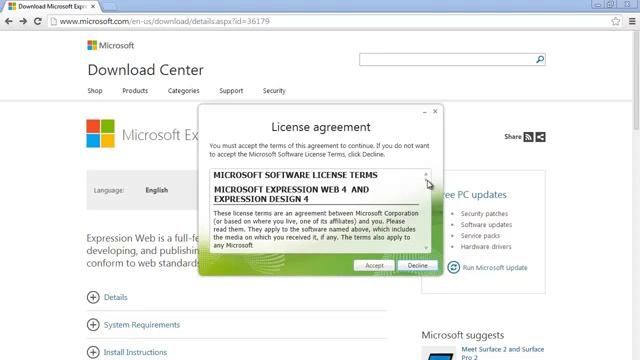Bookmark this page with the star icon
640x360 pixels.
click(x=616, y=21)
